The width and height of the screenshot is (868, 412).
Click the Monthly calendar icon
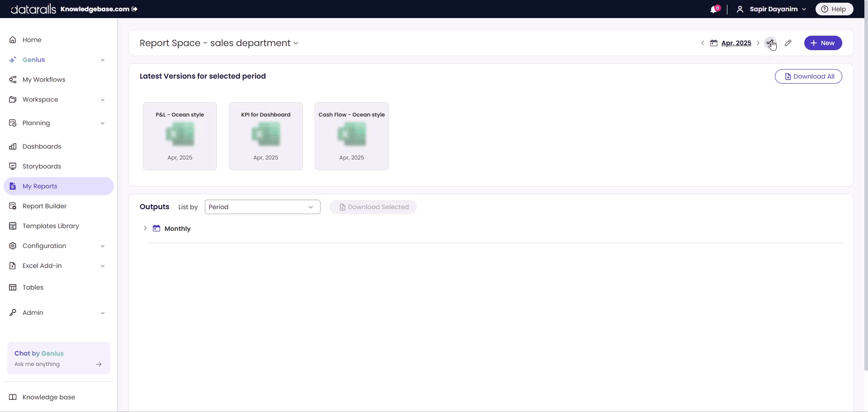tap(156, 228)
